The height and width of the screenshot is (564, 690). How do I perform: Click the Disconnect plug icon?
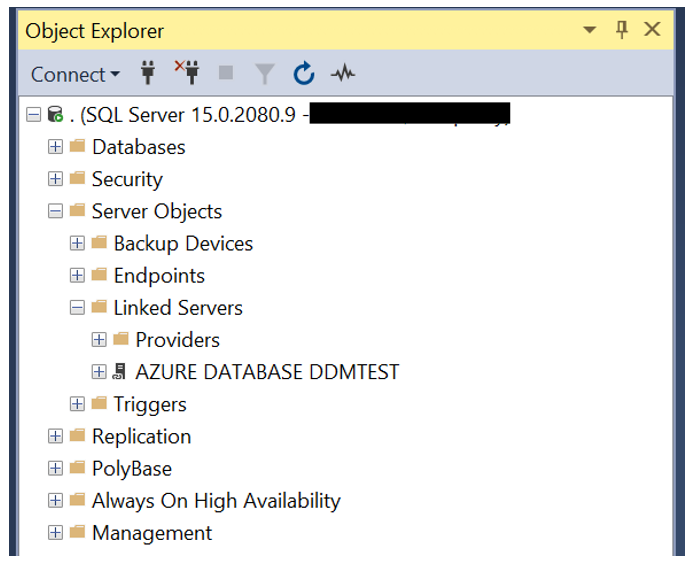(x=186, y=73)
